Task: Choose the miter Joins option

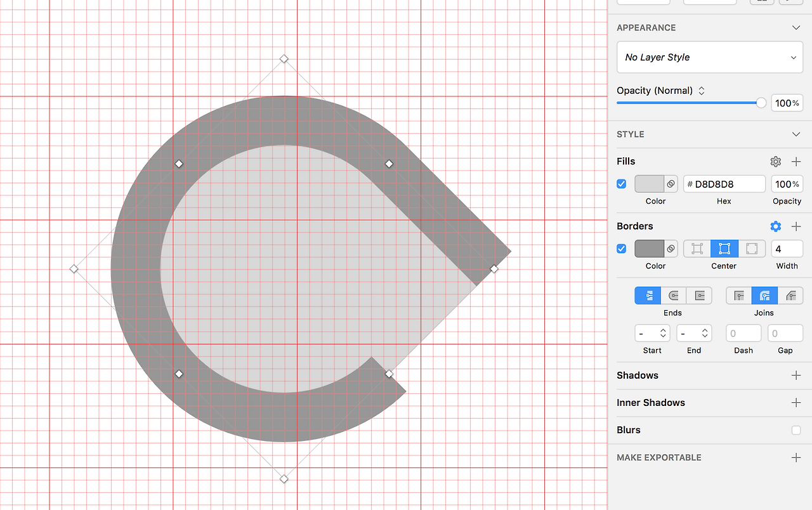Action: (x=739, y=296)
